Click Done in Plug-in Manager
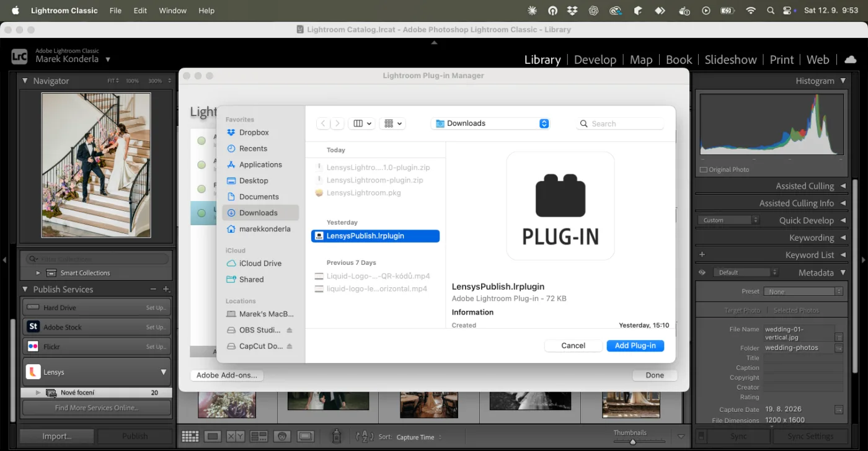Viewport: 868px width, 451px height. pyautogui.click(x=655, y=375)
